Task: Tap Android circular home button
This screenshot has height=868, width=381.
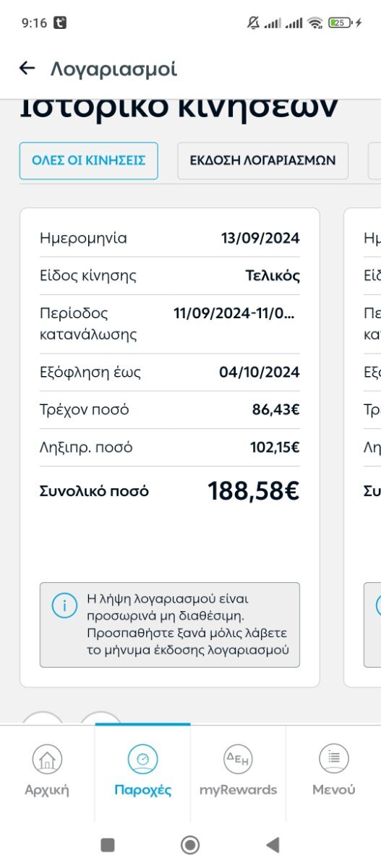Action: pyautogui.click(x=190, y=845)
